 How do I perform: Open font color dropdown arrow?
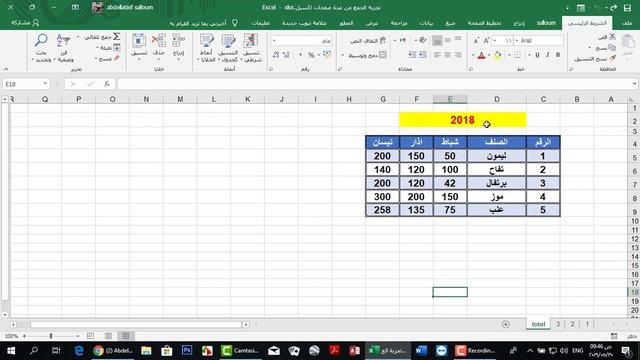pos(473,55)
